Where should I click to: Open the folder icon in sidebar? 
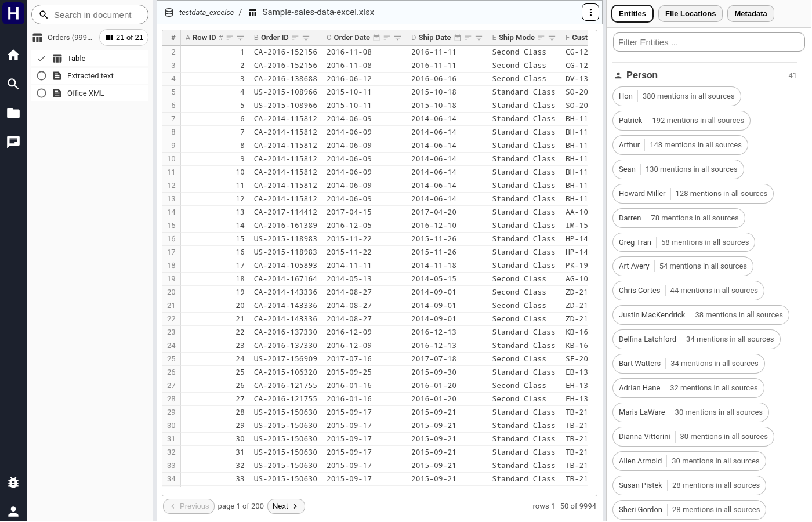pyautogui.click(x=13, y=113)
